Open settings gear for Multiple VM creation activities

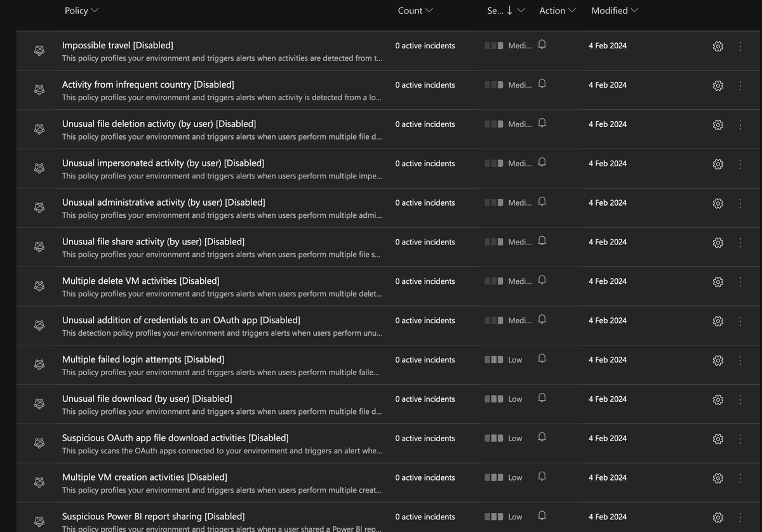[718, 479]
